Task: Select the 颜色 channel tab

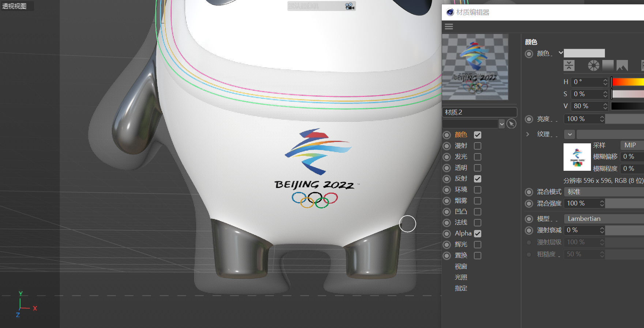Action: click(x=461, y=135)
